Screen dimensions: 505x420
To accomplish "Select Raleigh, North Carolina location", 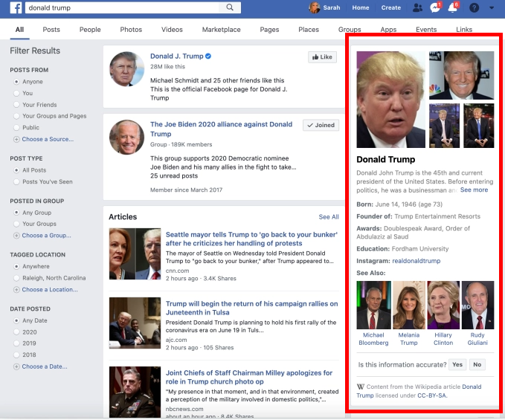I will pyautogui.click(x=16, y=278).
